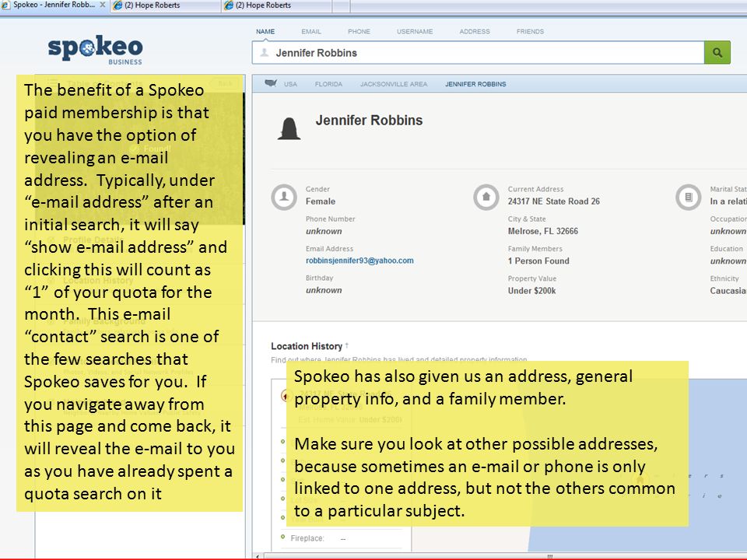The height and width of the screenshot is (560, 747).
Task: Select the EMAIL search tab
Action: click(311, 31)
